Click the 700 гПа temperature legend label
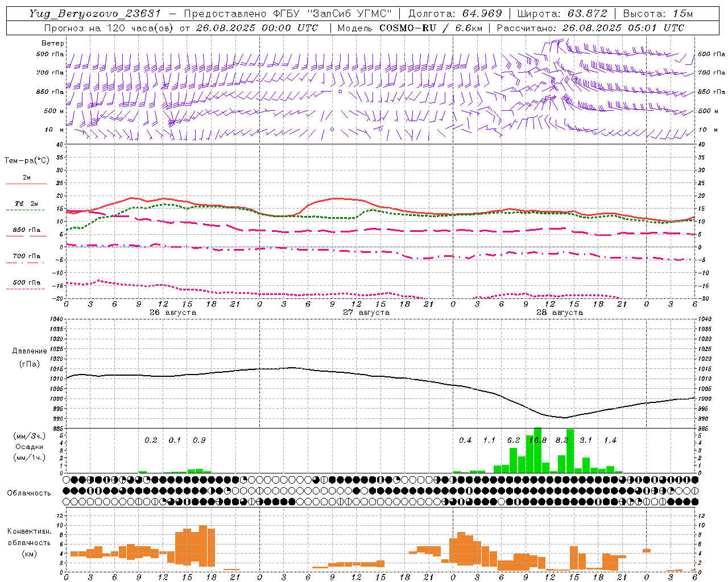 pos(26,256)
